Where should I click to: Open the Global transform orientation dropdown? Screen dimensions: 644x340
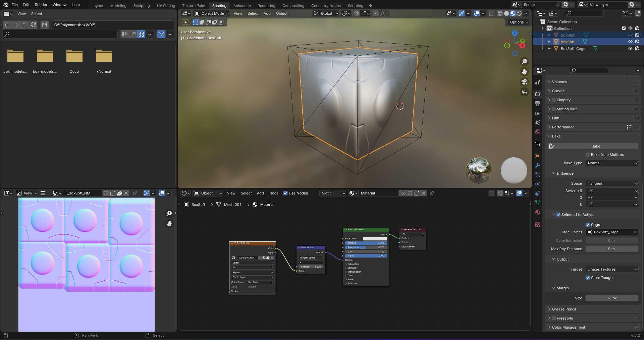click(x=326, y=13)
